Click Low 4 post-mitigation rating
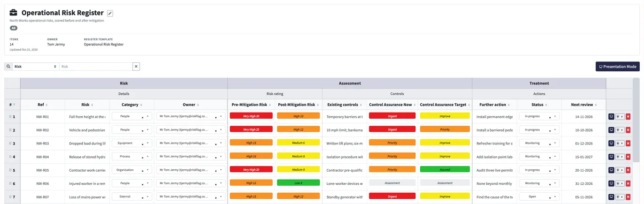 (x=298, y=183)
